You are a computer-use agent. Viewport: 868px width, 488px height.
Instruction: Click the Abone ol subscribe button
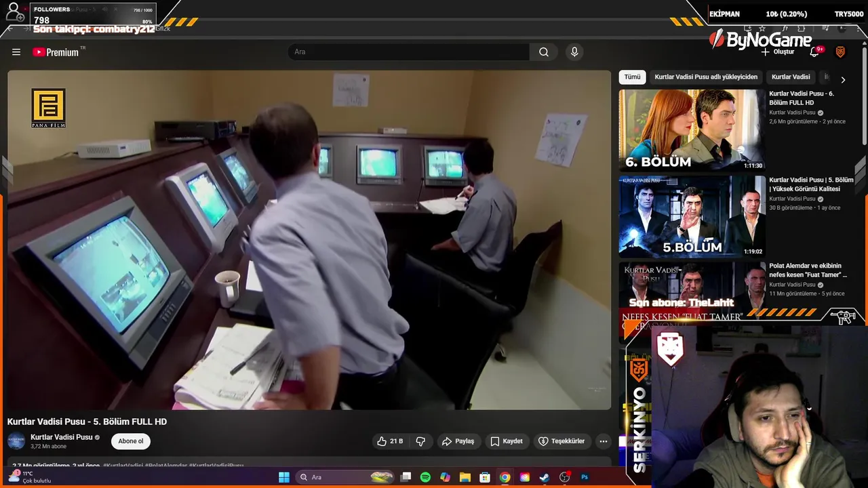coord(131,441)
